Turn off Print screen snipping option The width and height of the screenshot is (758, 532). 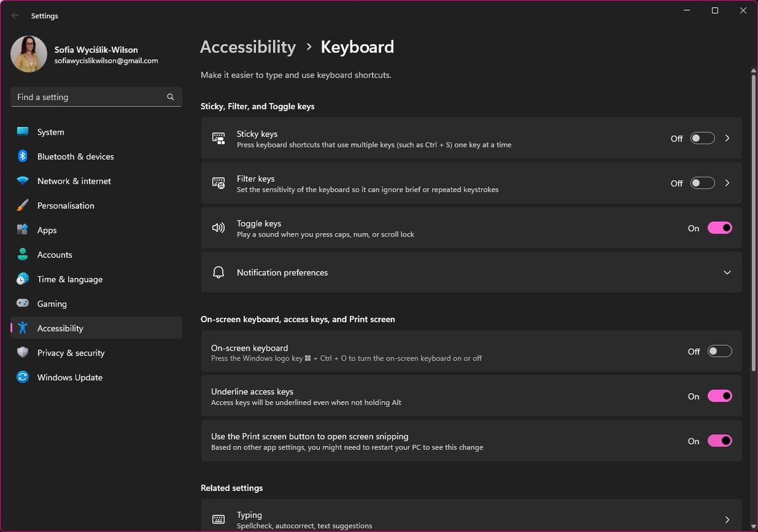click(x=720, y=441)
